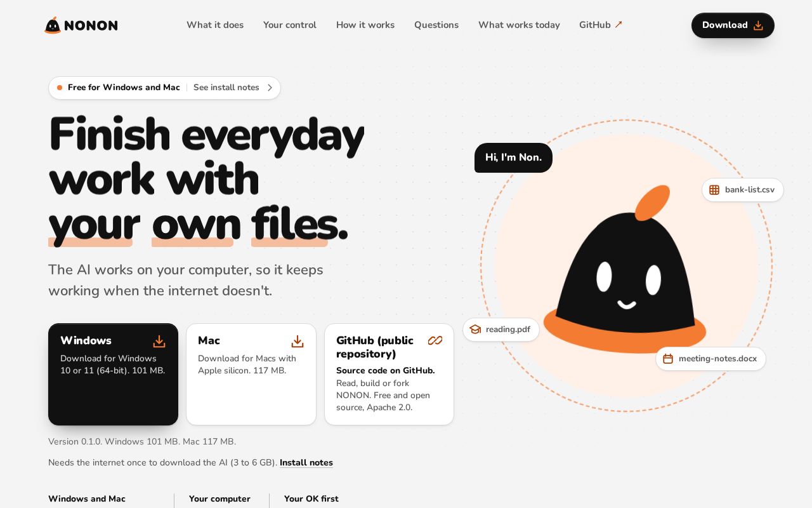Click the Non mascot illustration

(625, 270)
